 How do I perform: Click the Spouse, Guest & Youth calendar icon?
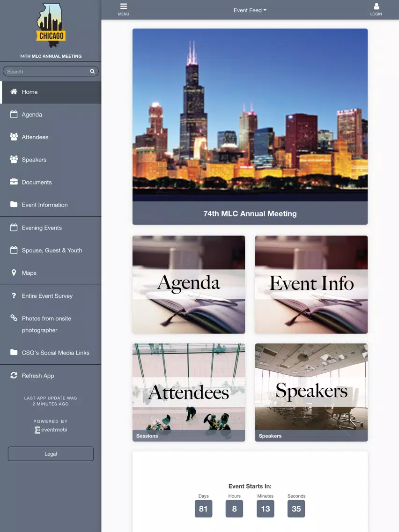[x=14, y=250]
